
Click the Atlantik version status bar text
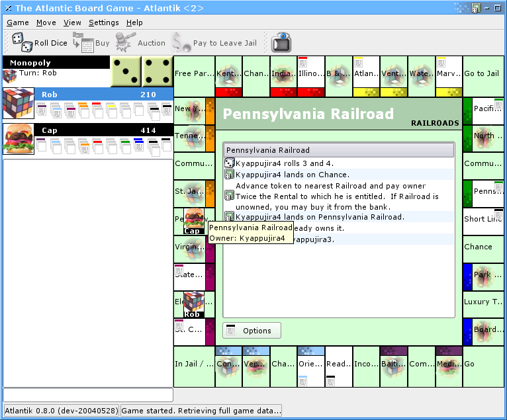pos(62,411)
